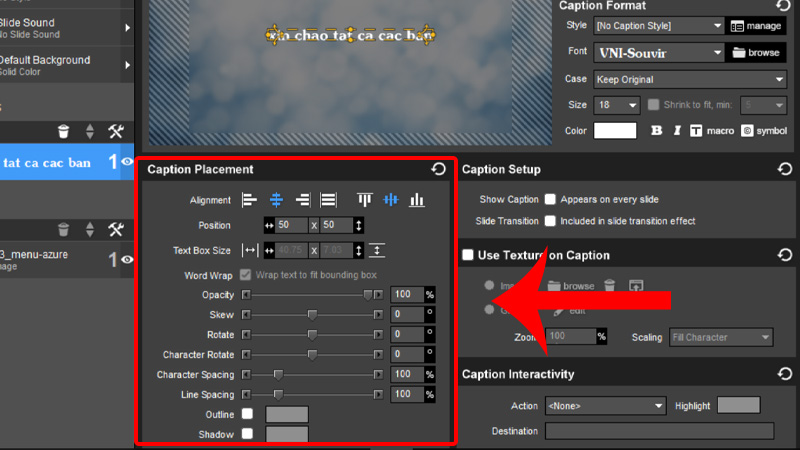The height and width of the screenshot is (450, 800).
Task: Enable Appears on every slide
Action: click(x=550, y=199)
